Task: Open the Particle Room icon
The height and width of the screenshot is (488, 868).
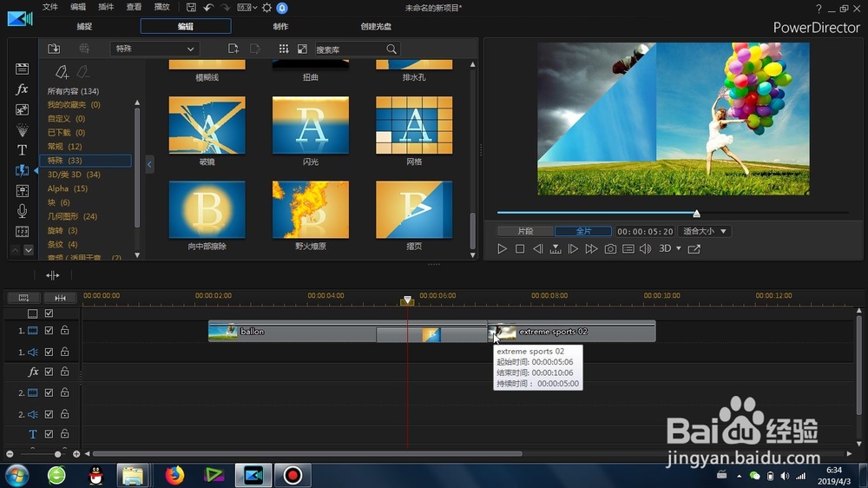Action: point(23,130)
